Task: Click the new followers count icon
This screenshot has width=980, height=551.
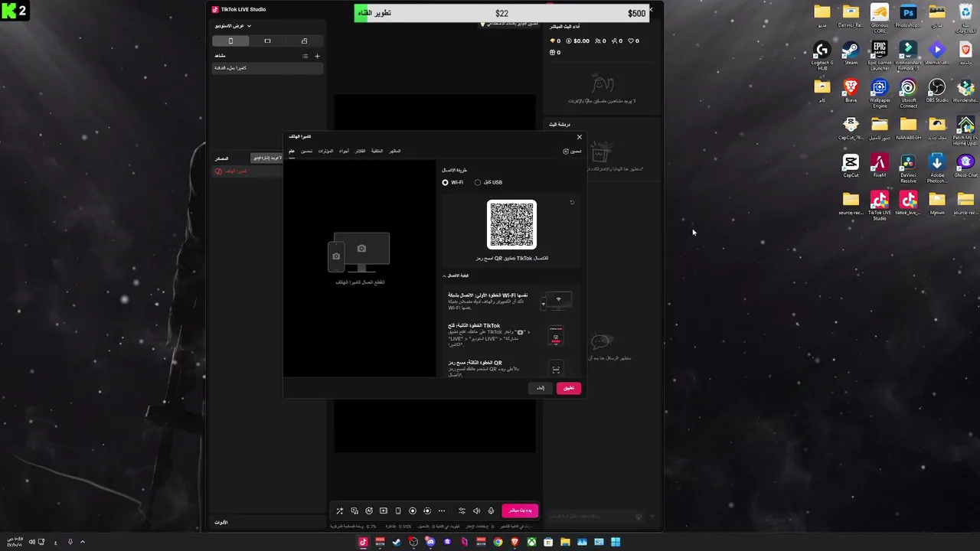Action: click(x=617, y=41)
